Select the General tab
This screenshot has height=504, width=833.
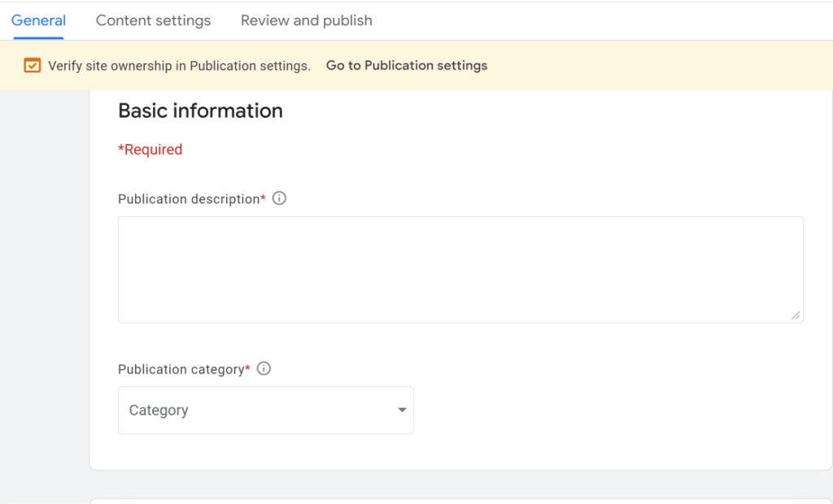[38, 20]
